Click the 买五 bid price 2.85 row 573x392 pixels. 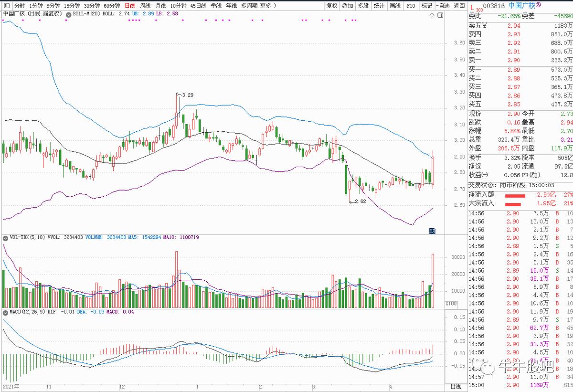(x=520, y=104)
